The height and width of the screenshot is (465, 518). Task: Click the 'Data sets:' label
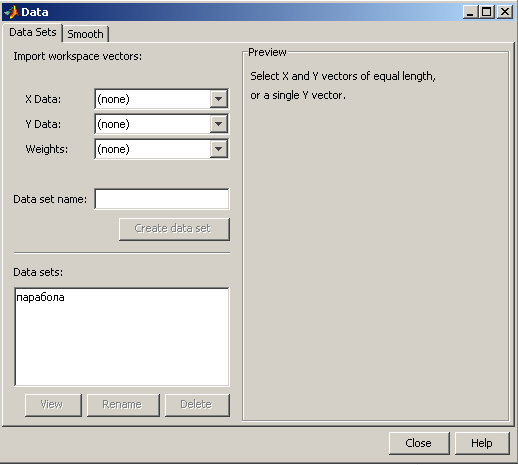(38, 272)
